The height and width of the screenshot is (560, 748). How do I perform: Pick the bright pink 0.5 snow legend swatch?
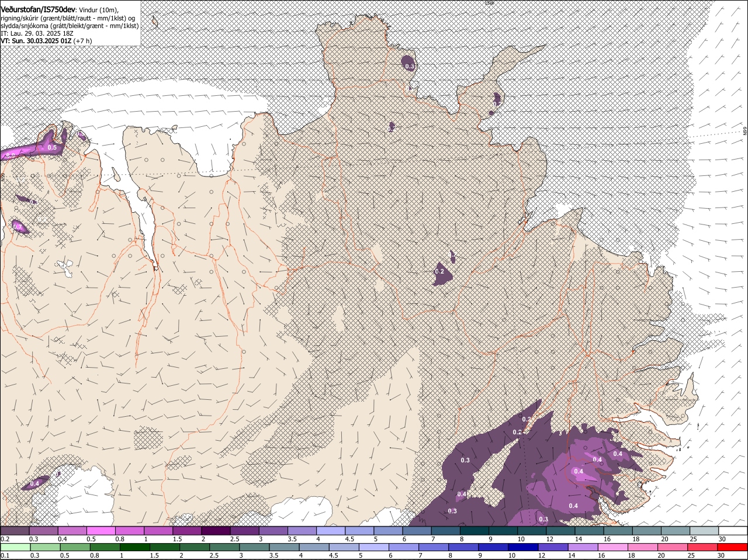tap(101, 531)
